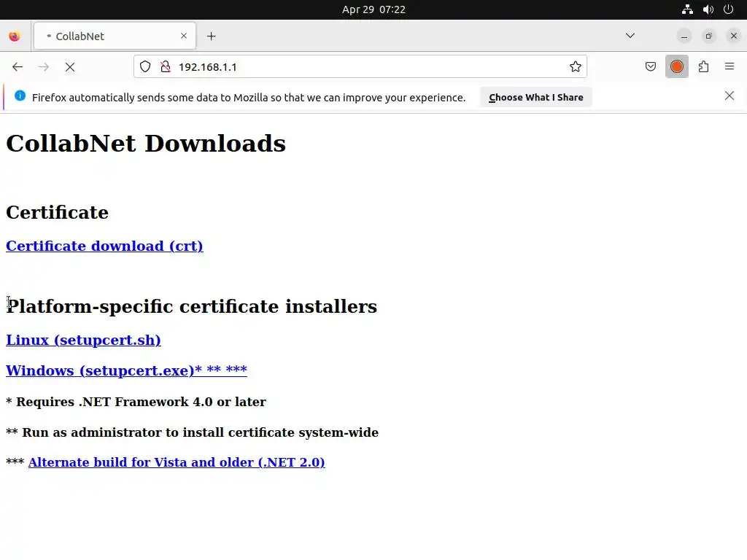This screenshot has height=560, width=747.
Task: Close the CollabNet tab
Action: 184,36
